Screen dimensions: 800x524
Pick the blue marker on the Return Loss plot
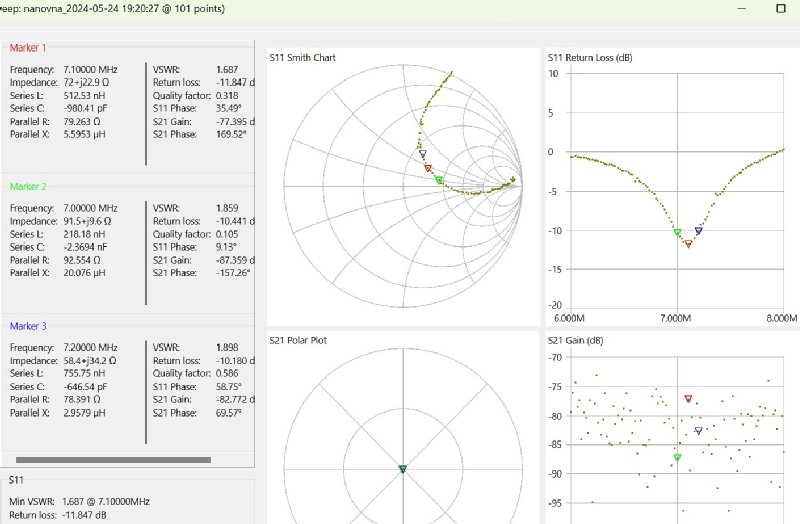tap(699, 231)
